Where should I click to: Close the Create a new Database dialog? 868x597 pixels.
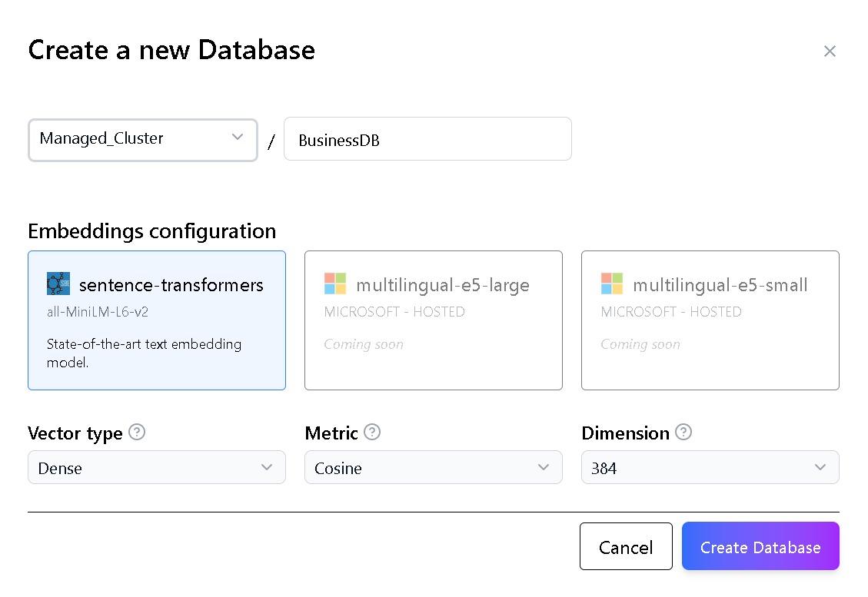point(830,51)
